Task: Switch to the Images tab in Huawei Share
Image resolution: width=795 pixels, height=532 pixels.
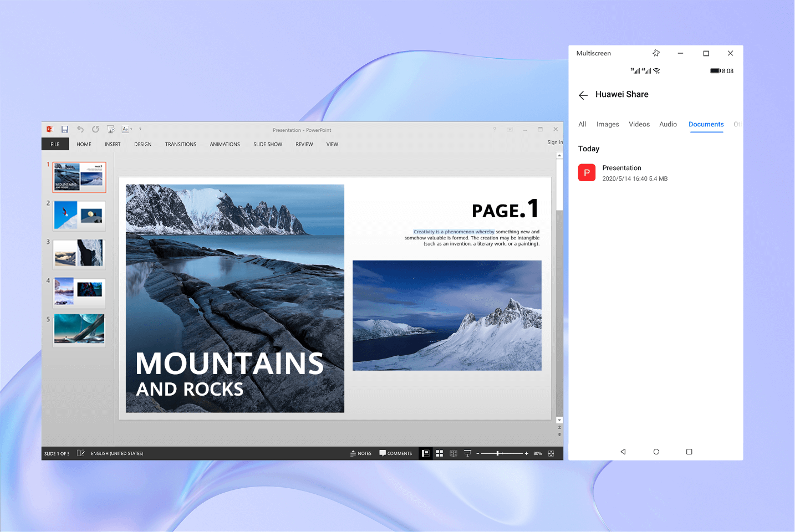Action: 608,124
